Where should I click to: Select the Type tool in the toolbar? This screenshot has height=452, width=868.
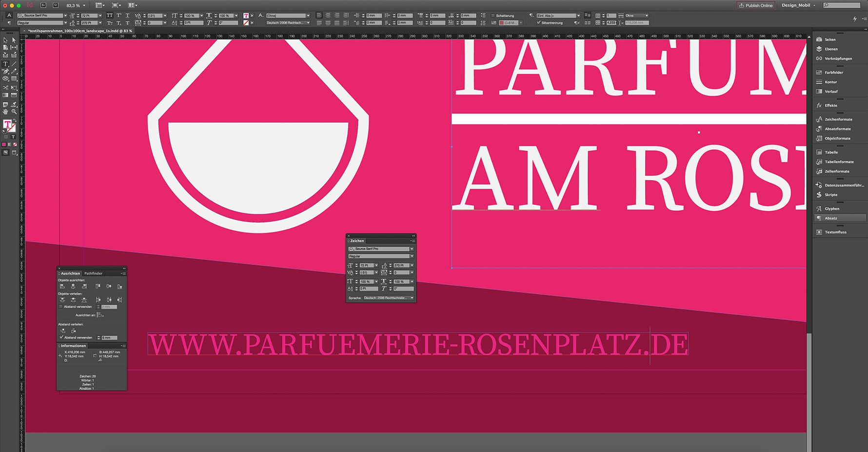pos(5,64)
